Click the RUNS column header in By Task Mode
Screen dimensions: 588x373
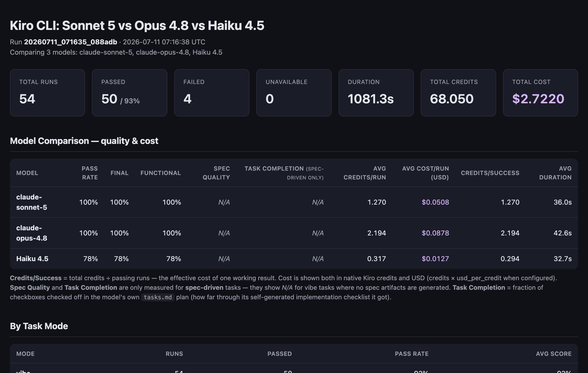(x=174, y=354)
